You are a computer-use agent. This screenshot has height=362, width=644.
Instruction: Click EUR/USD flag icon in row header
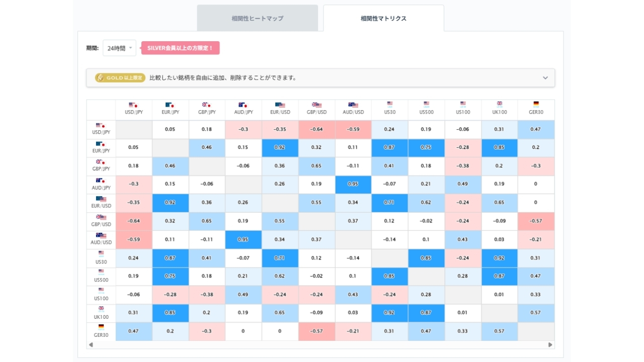pos(101,199)
